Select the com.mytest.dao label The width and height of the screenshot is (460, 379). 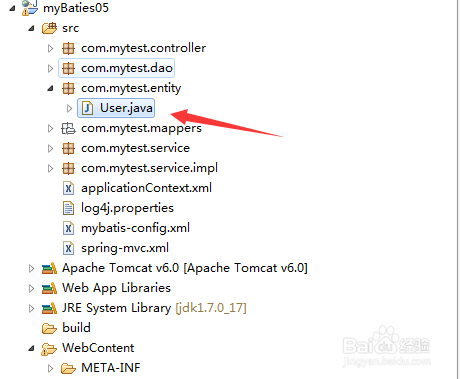pyautogui.click(x=127, y=68)
